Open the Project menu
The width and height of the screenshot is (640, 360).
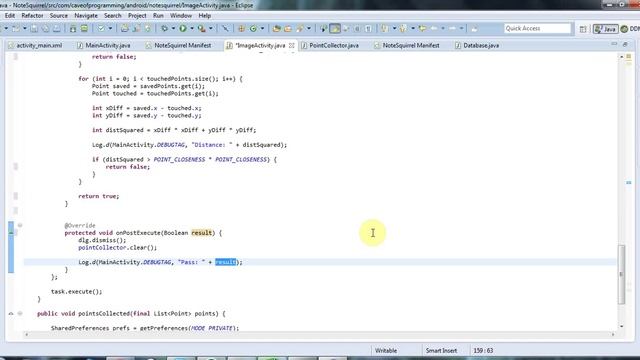[137, 16]
